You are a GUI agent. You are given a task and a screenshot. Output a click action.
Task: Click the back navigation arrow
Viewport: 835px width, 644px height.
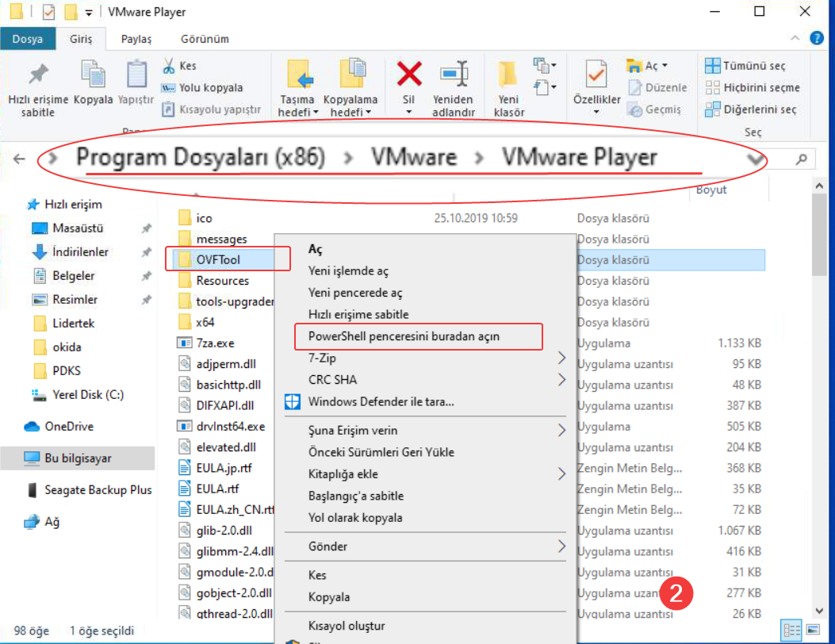coord(19,158)
